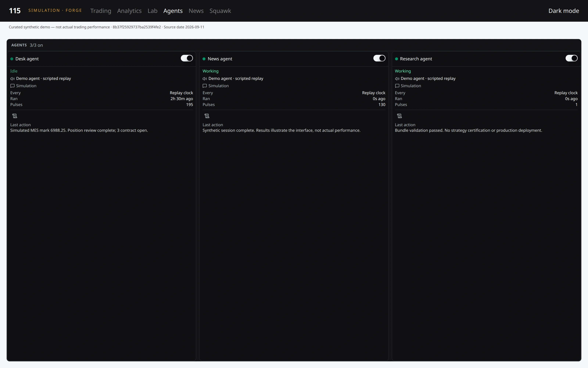Open the Desk agent log scroll icon
Viewport: 588px width, 368px height.
[15, 116]
